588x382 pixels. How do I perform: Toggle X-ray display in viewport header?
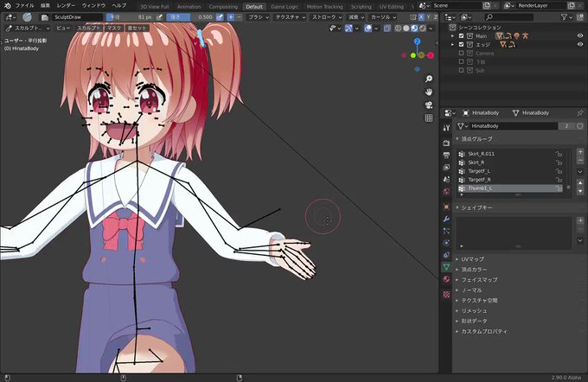[387, 29]
